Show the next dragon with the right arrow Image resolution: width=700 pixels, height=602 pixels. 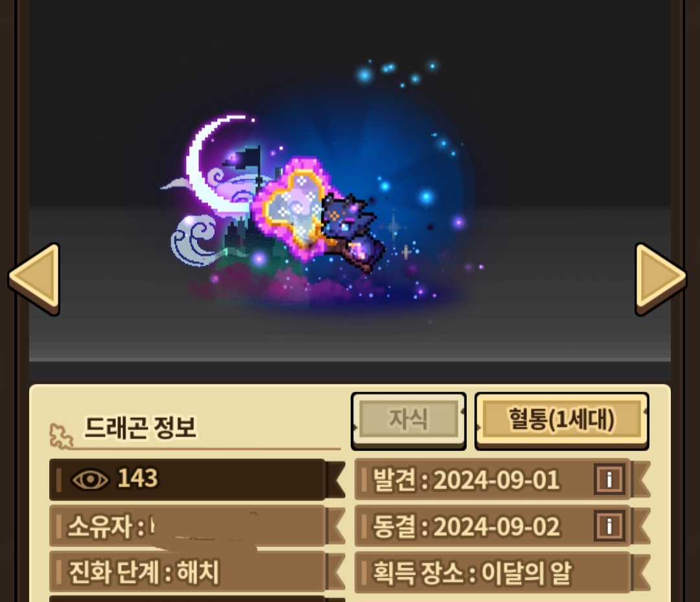660,279
